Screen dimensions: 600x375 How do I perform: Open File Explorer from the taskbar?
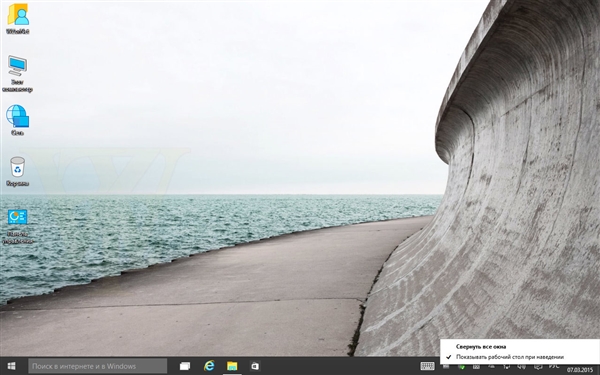coord(232,366)
